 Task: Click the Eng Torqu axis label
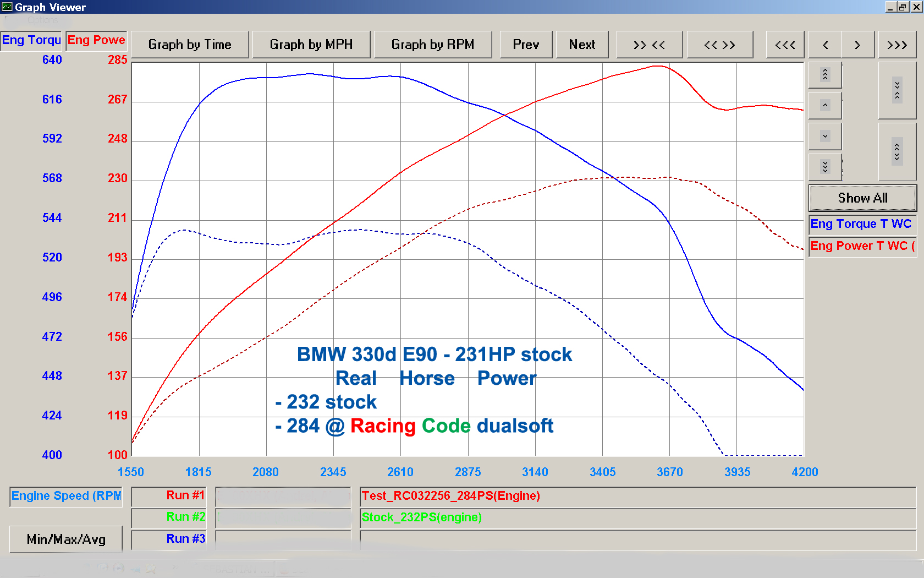click(31, 40)
